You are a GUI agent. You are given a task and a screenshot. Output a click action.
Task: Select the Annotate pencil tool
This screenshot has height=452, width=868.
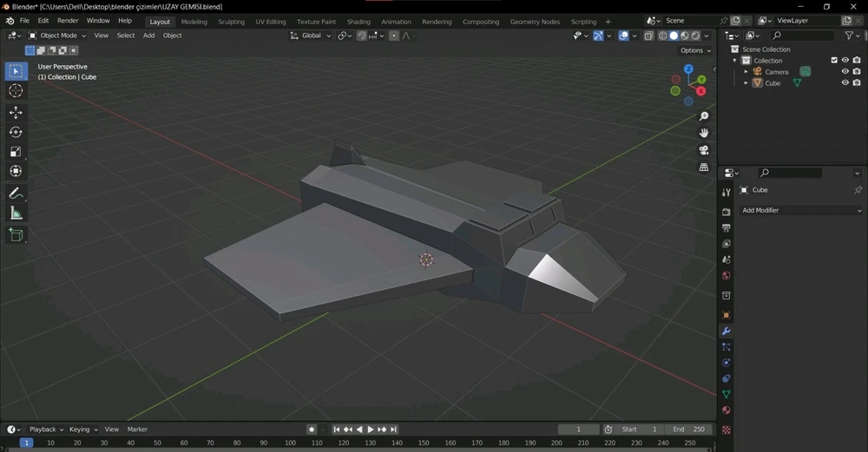click(x=16, y=193)
